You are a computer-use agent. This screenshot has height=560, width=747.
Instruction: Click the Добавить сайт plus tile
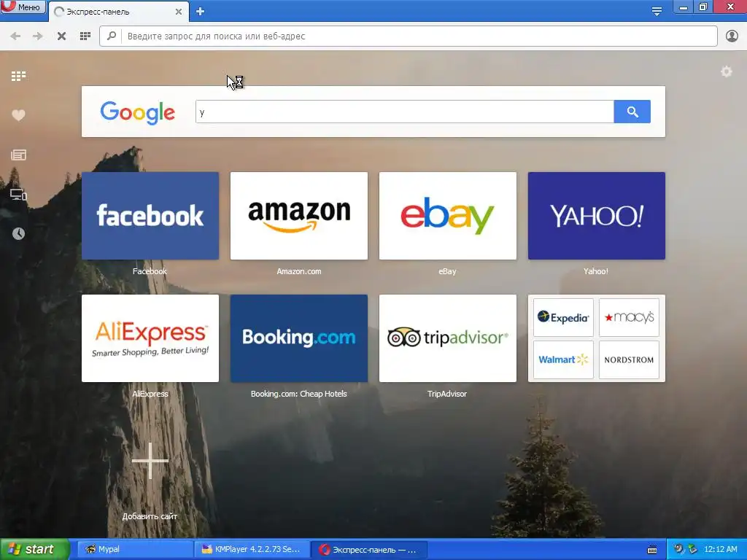(150, 461)
